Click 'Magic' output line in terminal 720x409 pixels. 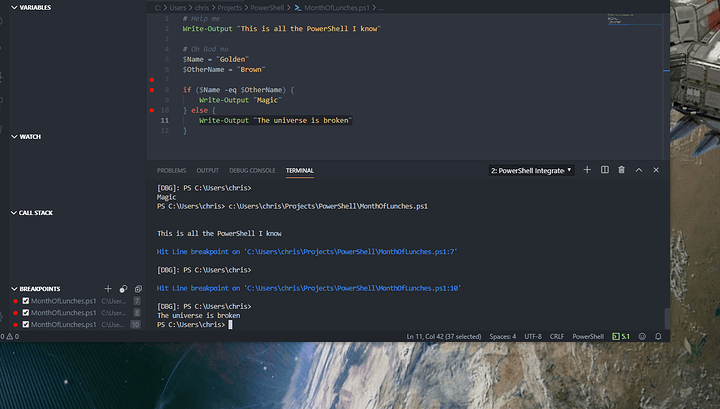166,197
